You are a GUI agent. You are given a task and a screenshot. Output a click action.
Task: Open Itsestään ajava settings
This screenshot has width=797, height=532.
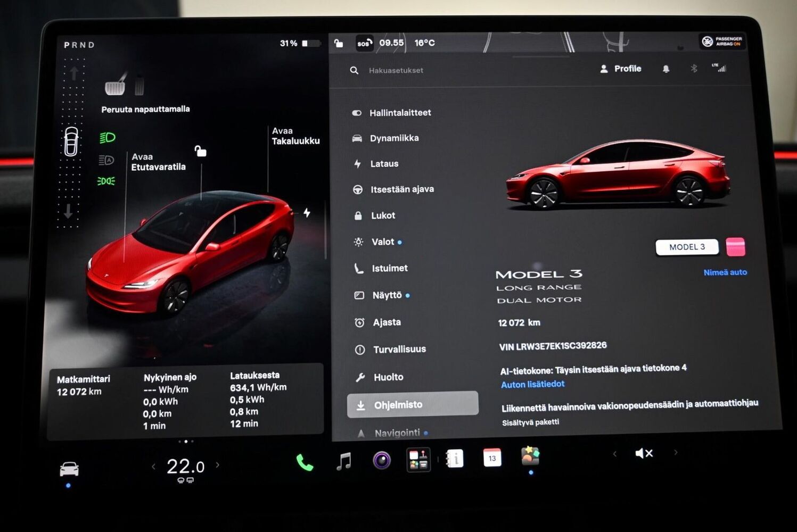pyautogui.click(x=393, y=189)
